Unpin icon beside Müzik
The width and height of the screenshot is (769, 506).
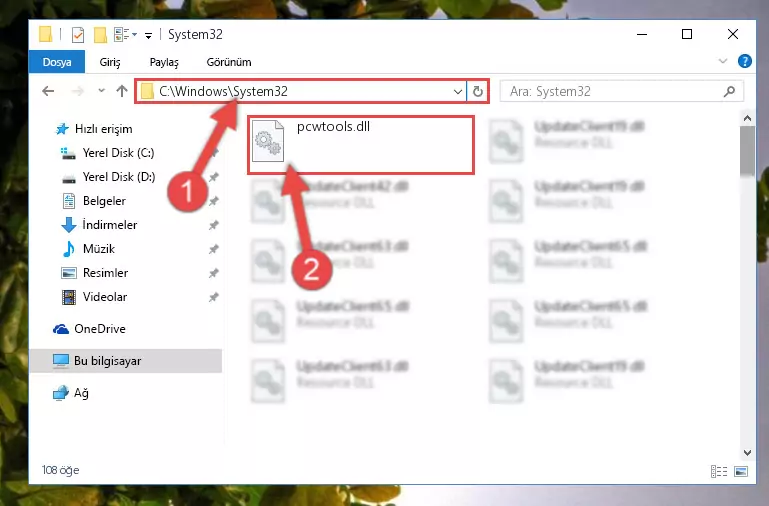(x=213, y=249)
